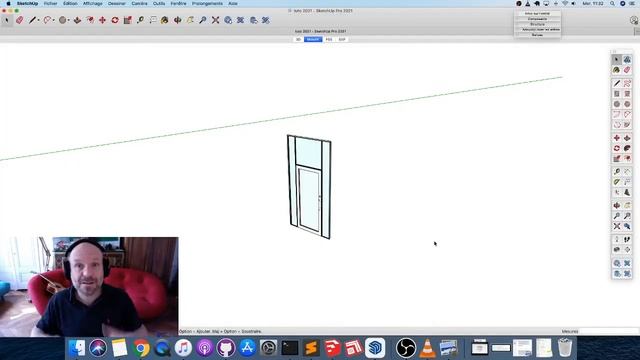
Task: Pick Rectangle tool in floating tool palette
Action: click(617, 94)
